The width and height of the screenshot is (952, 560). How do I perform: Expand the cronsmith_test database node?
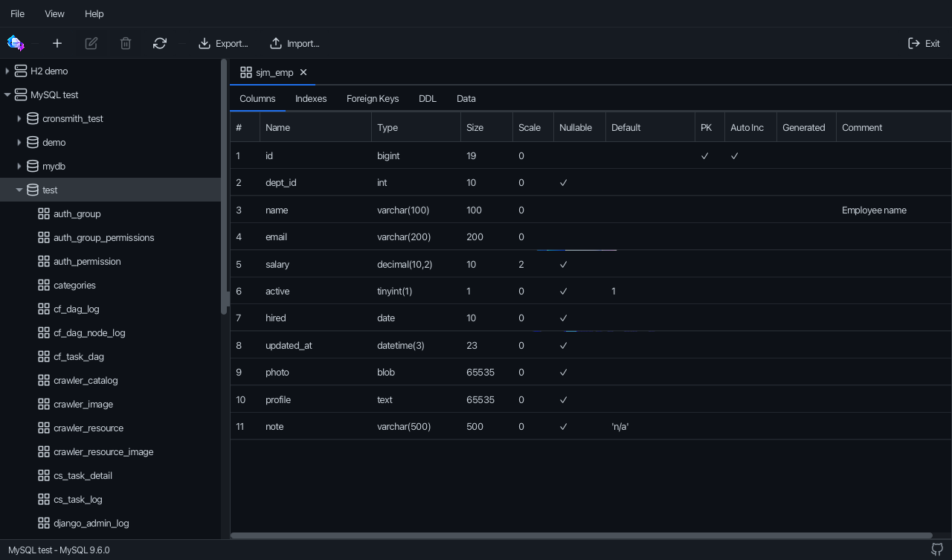pos(19,118)
